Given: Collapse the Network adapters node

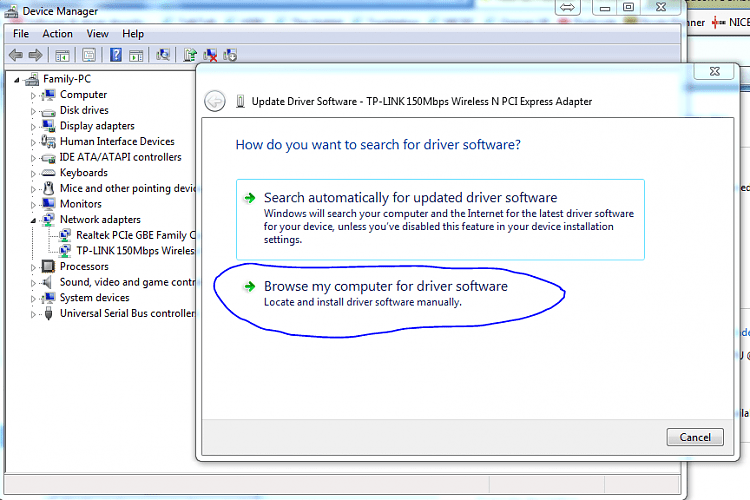Looking at the screenshot, I should [33, 221].
